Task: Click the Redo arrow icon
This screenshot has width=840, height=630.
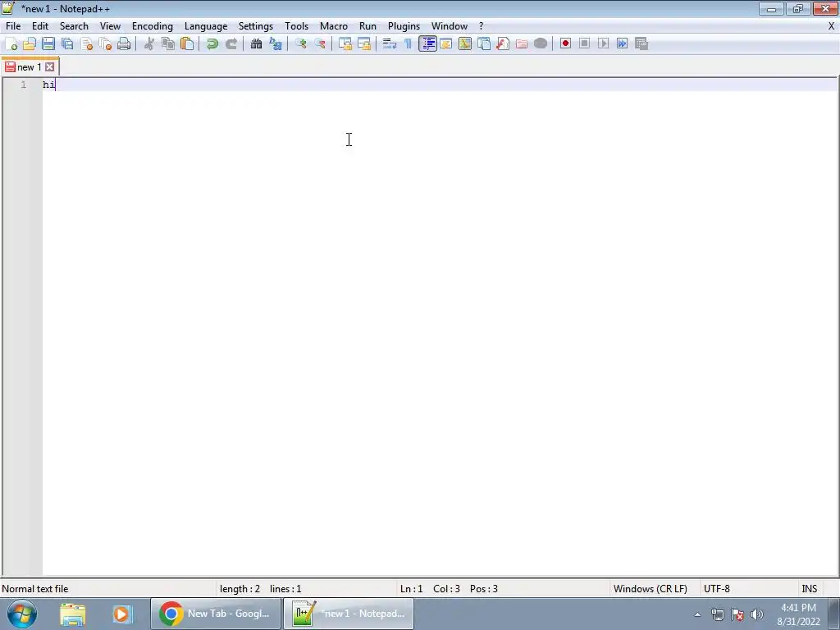Action: [x=231, y=44]
